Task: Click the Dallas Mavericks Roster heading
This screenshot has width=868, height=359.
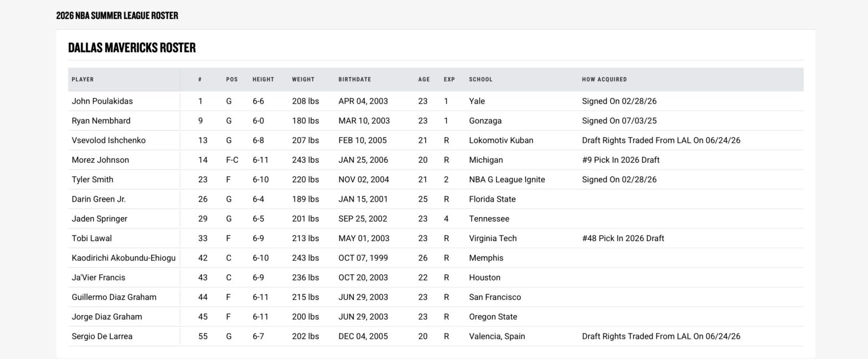Action: [x=132, y=48]
